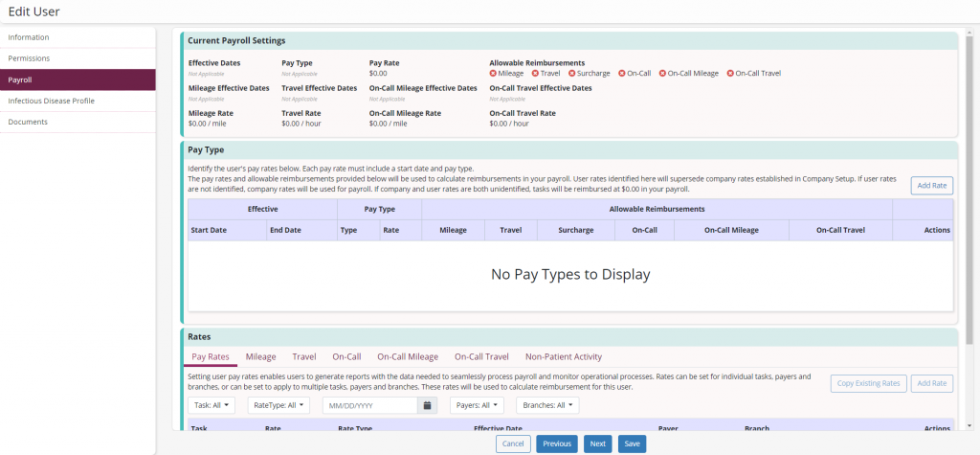Open Infectious Disease Profile section
This screenshot has width=980, height=455.
(78, 101)
